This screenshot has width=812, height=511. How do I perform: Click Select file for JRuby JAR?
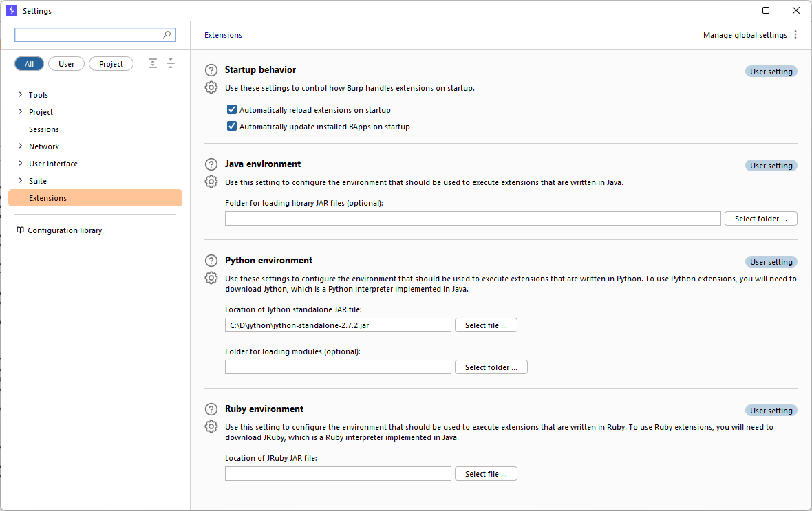(x=486, y=474)
